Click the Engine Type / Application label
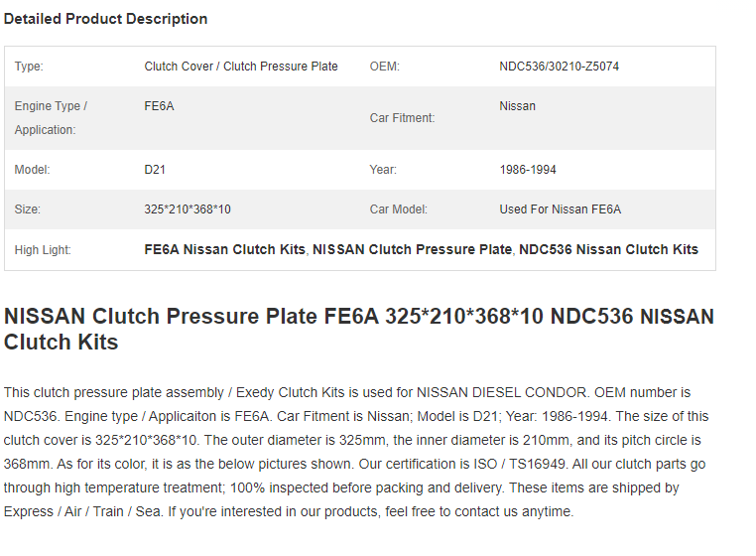 51,118
